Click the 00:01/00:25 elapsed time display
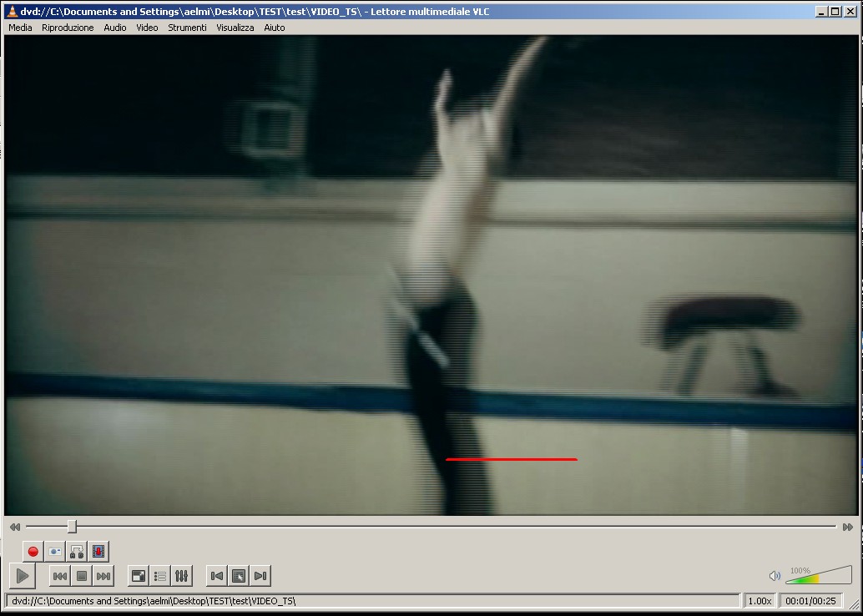 [x=810, y=601]
